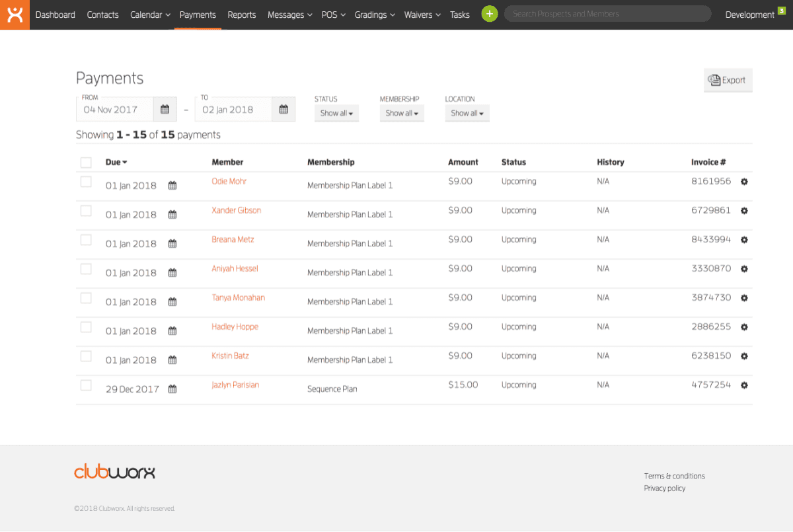This screenshot has width=793, height=532.
Task: Click the calendar icon next to Odie Mohr's due date
Action: coord(172,185)
